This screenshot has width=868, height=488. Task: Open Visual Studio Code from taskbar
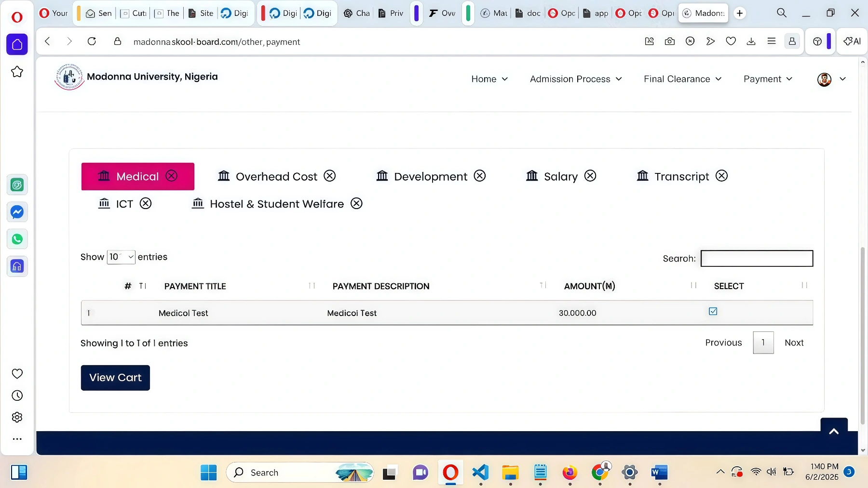point(480,473)
